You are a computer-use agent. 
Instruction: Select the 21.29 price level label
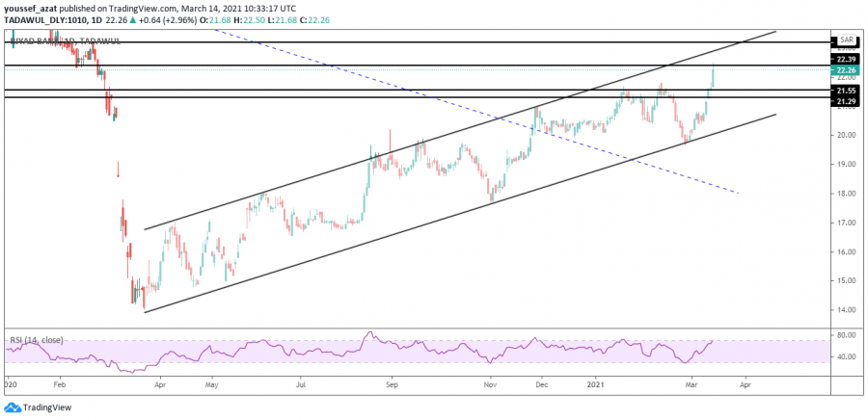coord(845,101)
